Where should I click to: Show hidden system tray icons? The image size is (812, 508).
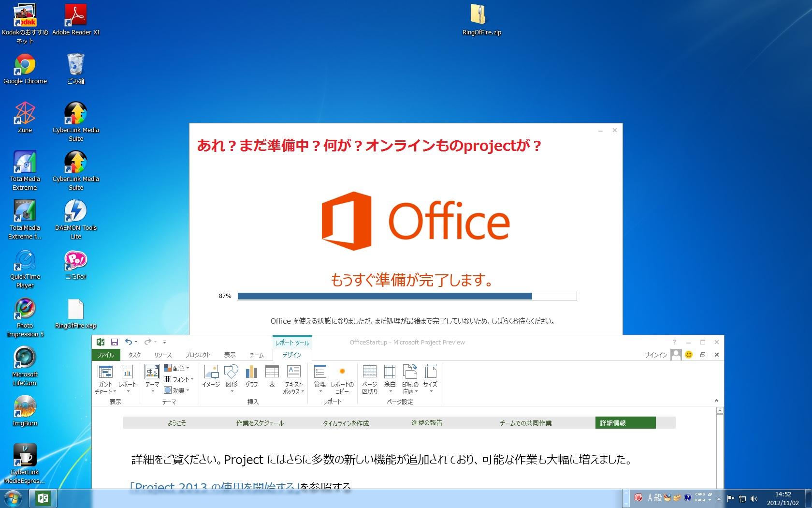719,498
